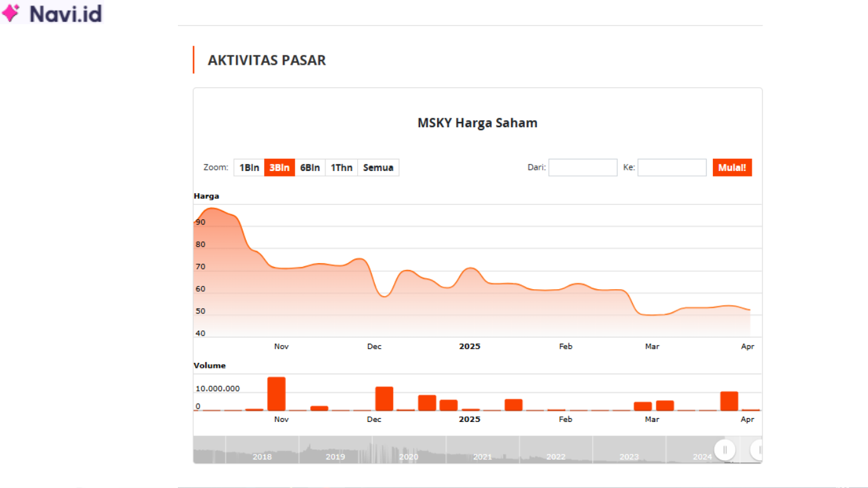Click the 2025 label on price axis
This screenshot has width=868, height=488.
470,346
